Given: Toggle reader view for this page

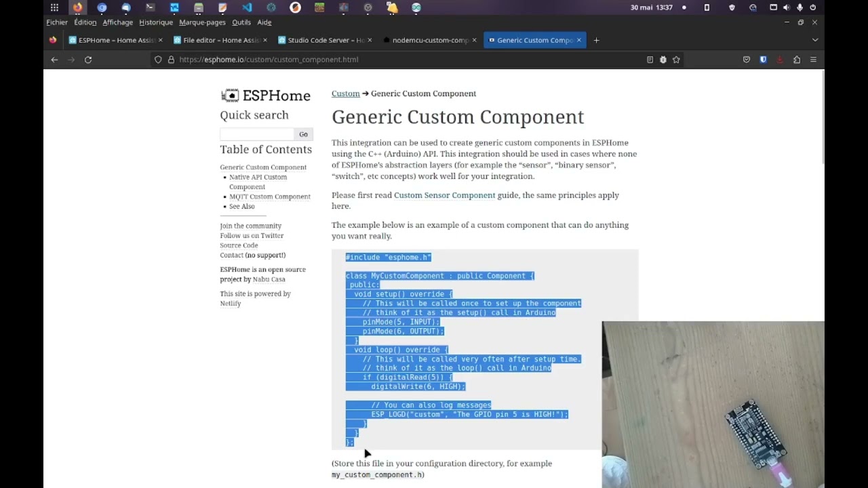Looking at the screenshot, I should (x=650, y=60).
